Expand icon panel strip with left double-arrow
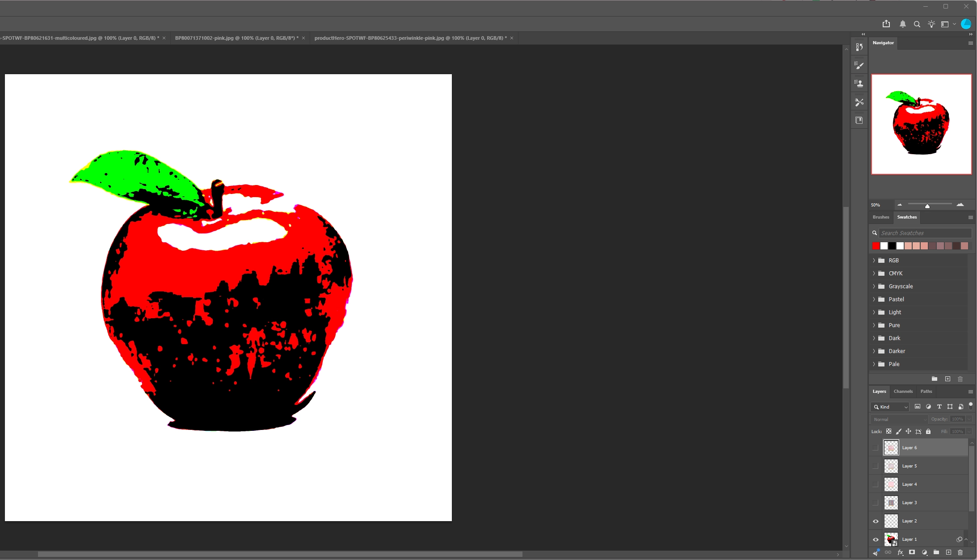 point(863,34)
